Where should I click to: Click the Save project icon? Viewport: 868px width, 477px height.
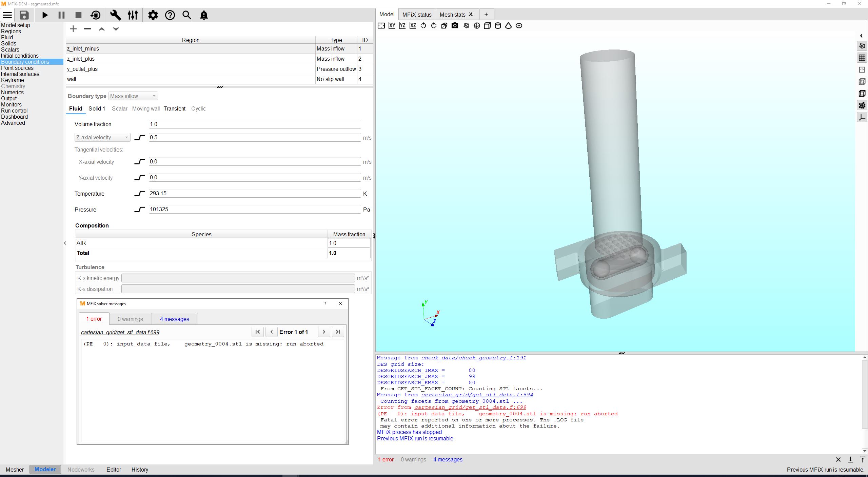[x=24, y=15]
